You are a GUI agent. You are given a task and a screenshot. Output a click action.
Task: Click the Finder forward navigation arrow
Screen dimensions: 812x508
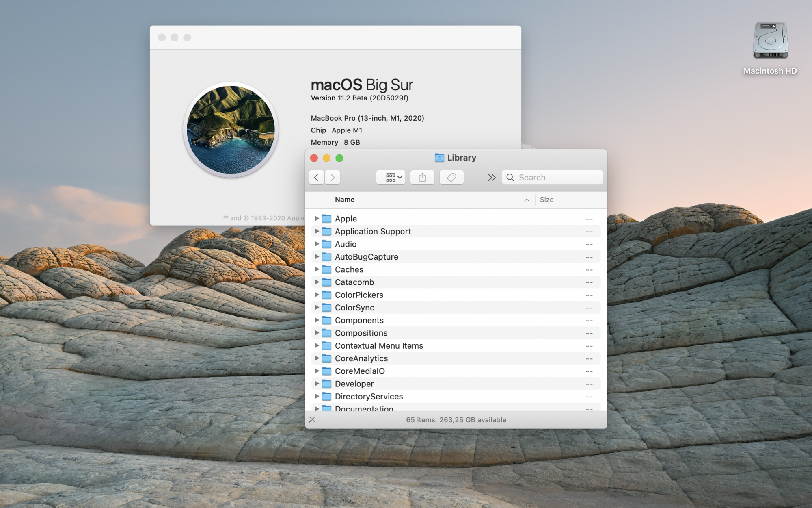coord(333,177)
